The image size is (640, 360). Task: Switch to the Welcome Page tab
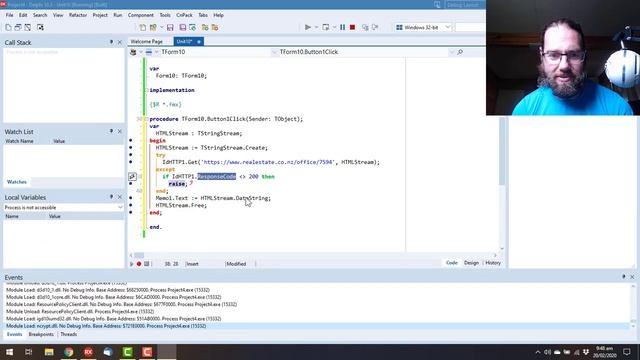pyautogui.click(x=147, y=42)
